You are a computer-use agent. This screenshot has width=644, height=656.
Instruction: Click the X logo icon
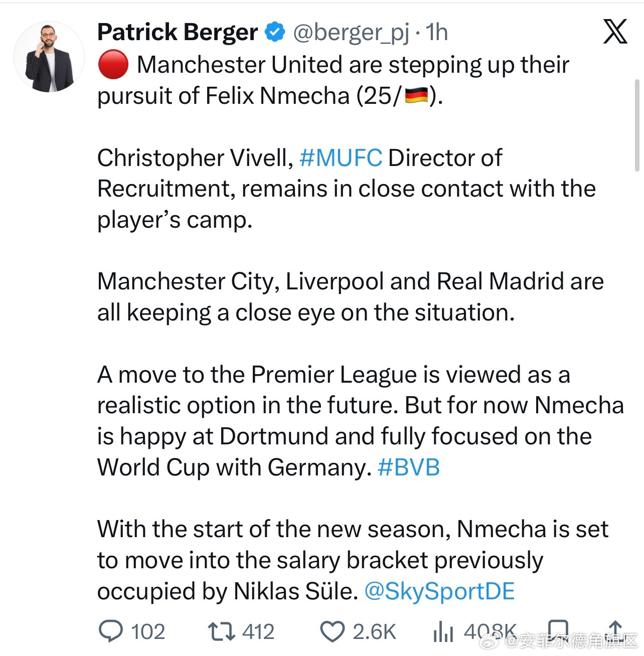615,32
